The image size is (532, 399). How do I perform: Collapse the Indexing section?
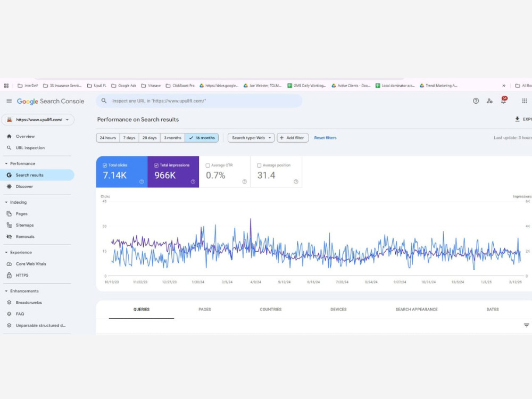[6, 202]
